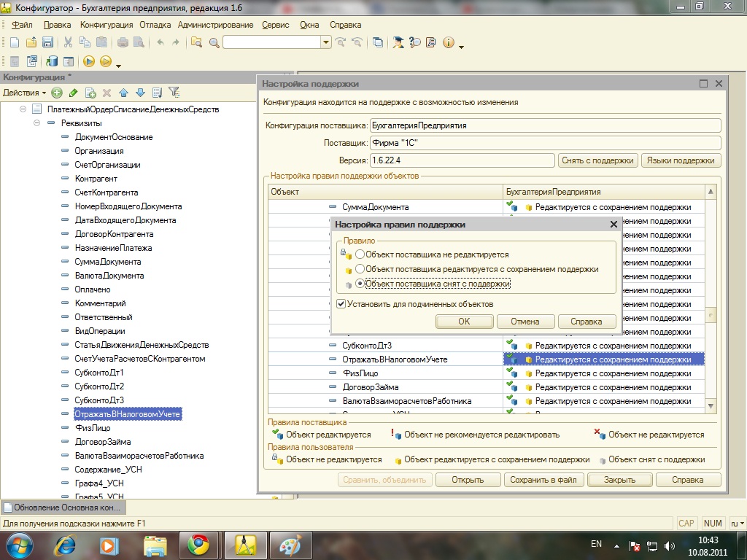Open the toolbar search combo box dropdown

point(326,42)
